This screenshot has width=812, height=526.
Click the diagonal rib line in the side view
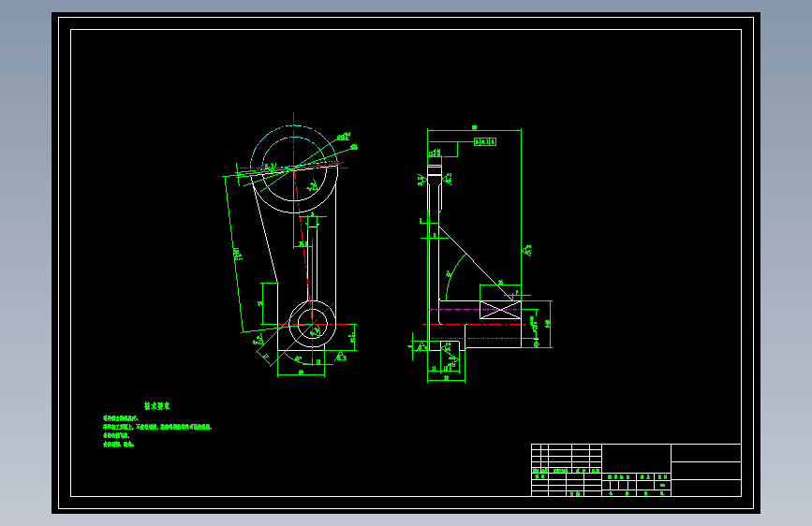(x=476, y=263)
